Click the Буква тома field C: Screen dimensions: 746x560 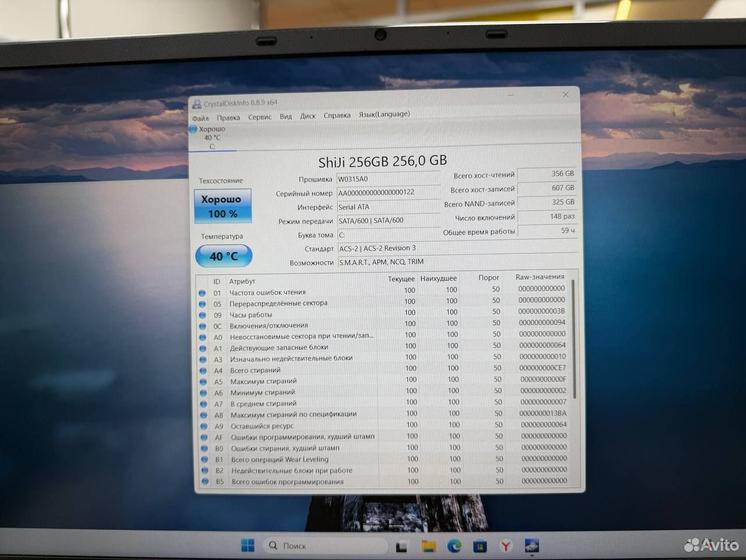click(x=388, y=235)
